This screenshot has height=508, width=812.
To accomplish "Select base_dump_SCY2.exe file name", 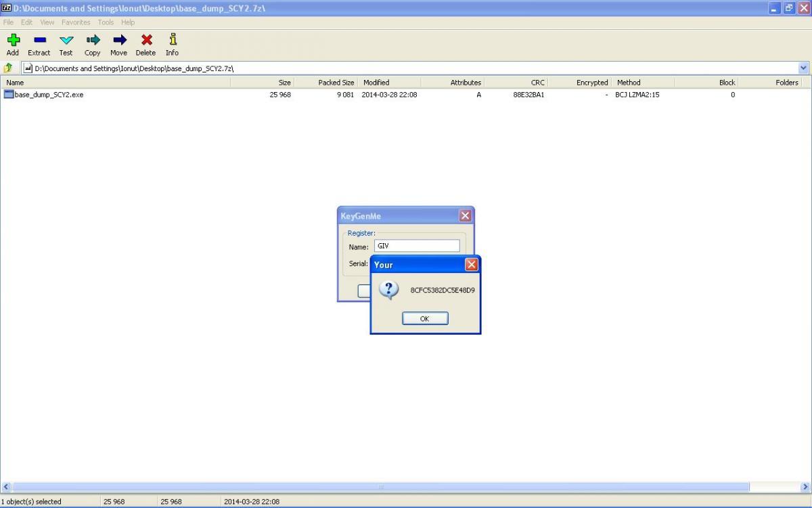I will 49,95.
